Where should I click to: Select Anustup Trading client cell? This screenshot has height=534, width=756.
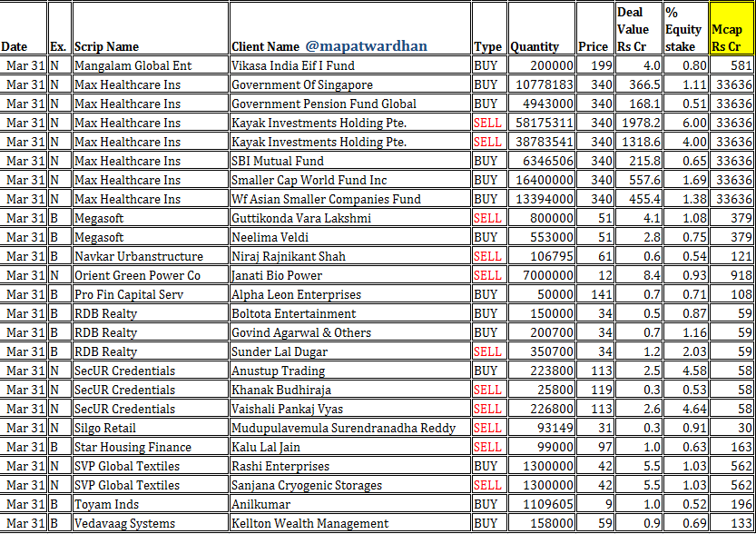click(350, 371)
